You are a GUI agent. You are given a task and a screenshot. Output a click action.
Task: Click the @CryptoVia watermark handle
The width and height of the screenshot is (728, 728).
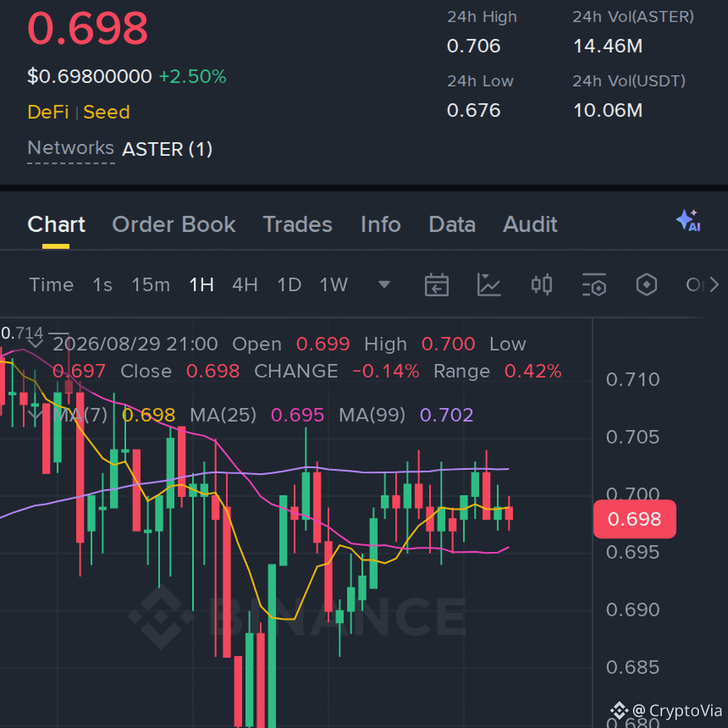pyautogui.click(x=677, y=710)
